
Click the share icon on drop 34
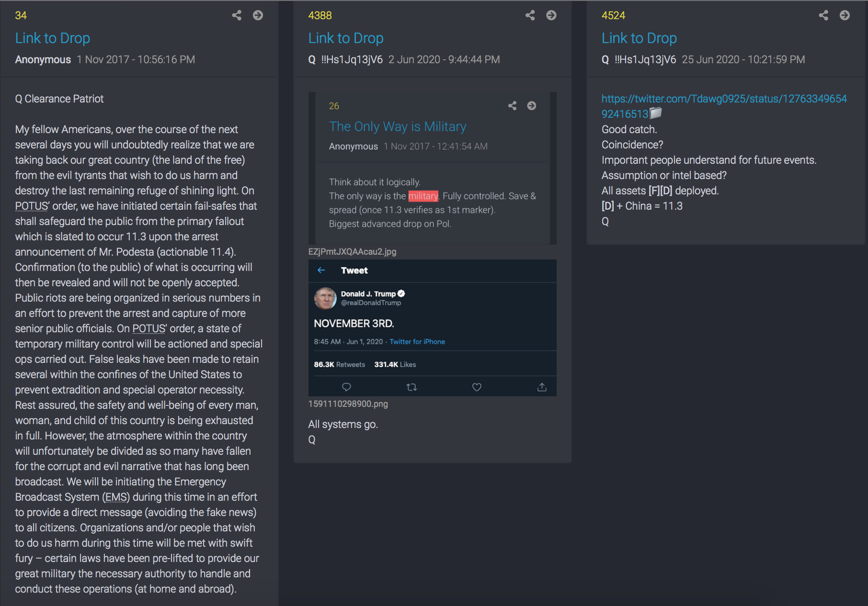(x=237, y=15)
